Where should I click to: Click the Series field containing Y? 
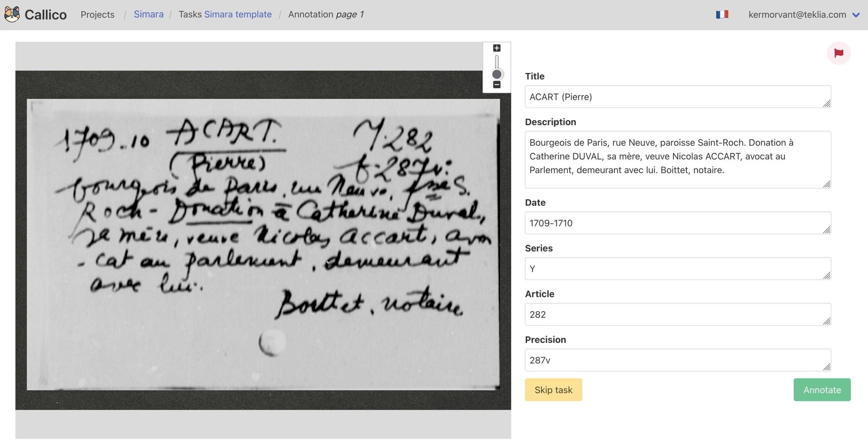pos(678,269)
